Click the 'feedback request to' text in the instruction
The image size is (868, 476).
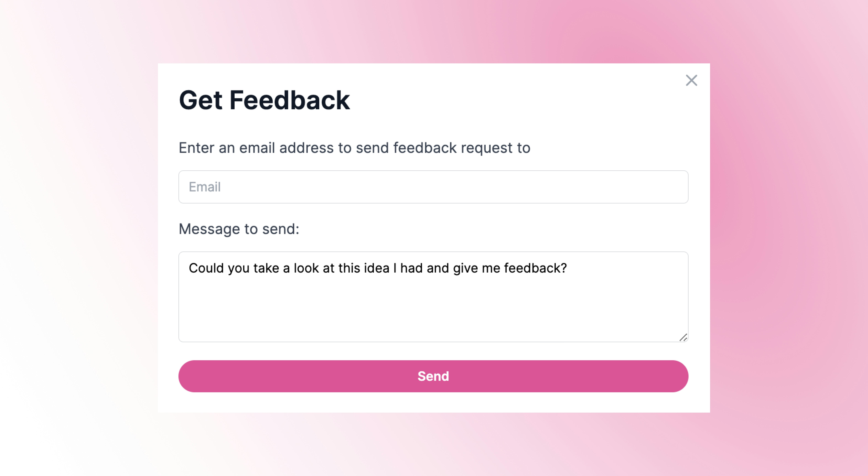coord(462,148)
